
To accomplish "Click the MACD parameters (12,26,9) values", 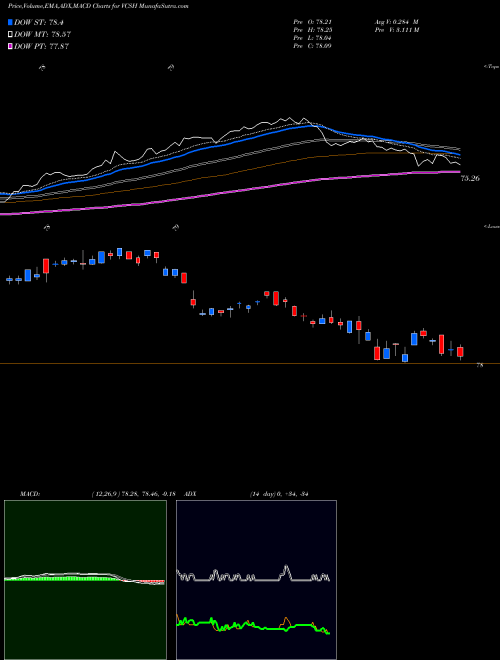I will 133,494.
